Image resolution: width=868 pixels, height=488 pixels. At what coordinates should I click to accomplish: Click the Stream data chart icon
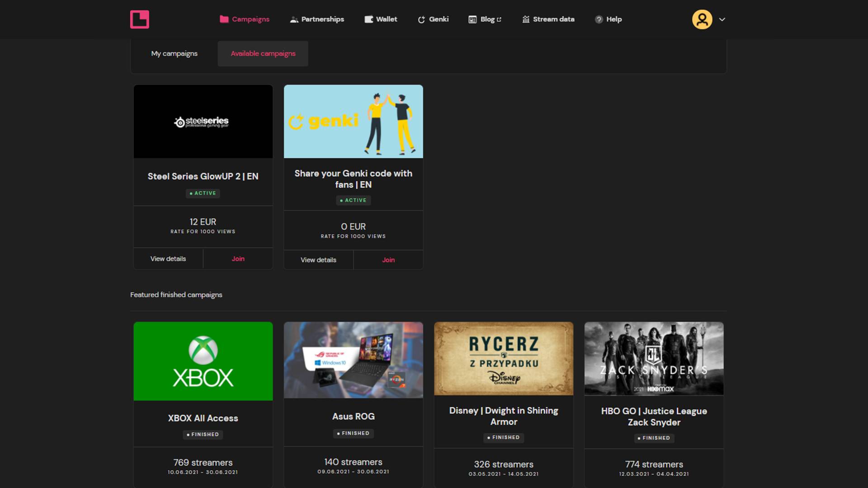pos(526,19)
